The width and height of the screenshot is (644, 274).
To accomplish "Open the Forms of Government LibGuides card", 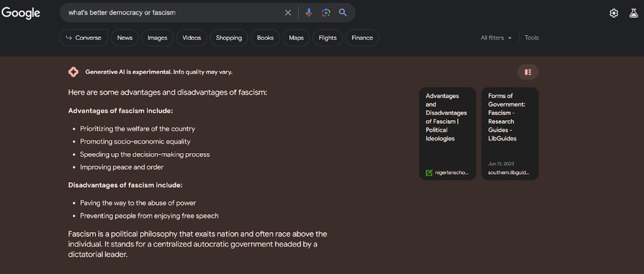I will pos(510,133).
